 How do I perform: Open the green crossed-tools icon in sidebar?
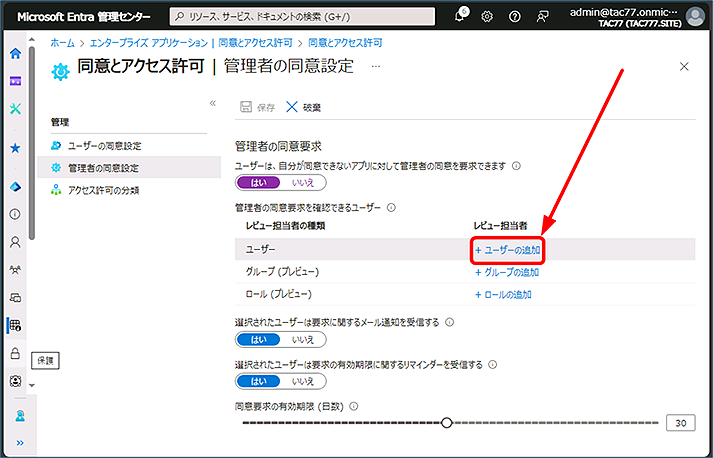pyautogui.click(x=15, y=109)
